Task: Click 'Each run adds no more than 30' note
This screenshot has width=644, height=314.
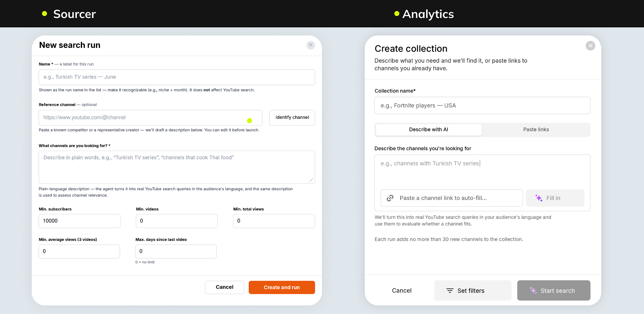Action: pyautogui.click(x=449, y=239)
